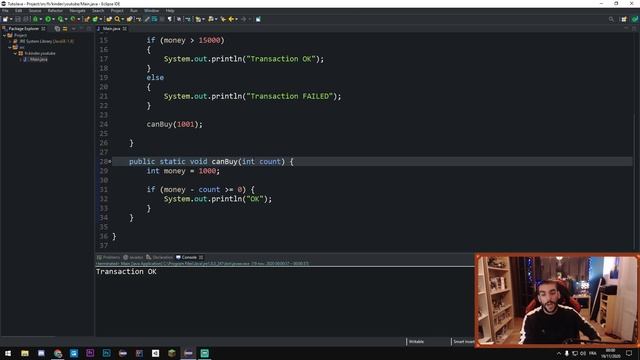Switch to the Javadoc tab

(x=133, y=257)
